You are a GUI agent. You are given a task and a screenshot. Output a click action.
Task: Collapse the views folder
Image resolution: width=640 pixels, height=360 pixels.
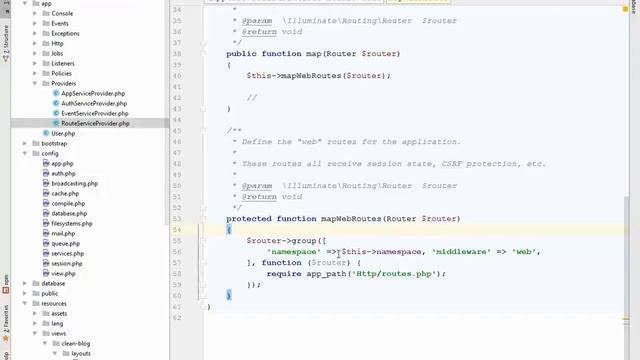(x=35, y=333)
